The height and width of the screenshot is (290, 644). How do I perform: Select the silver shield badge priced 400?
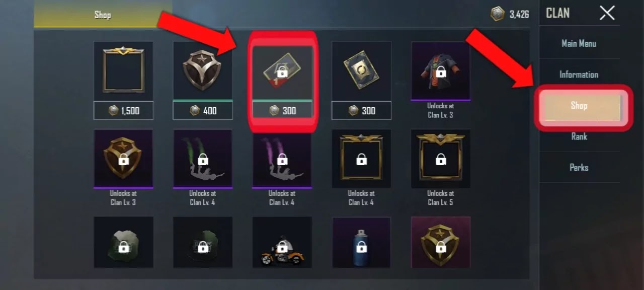[203, 81]
